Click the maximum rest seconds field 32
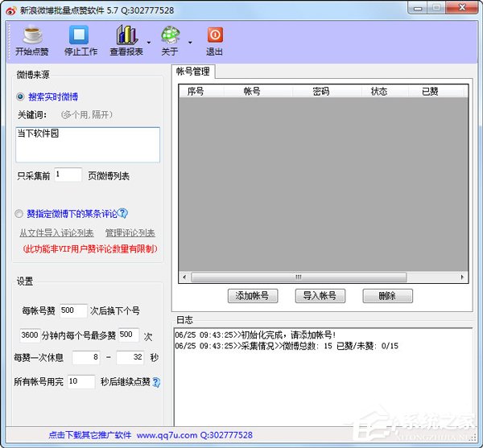The image size is (483, 448). (x=130, y=358)
